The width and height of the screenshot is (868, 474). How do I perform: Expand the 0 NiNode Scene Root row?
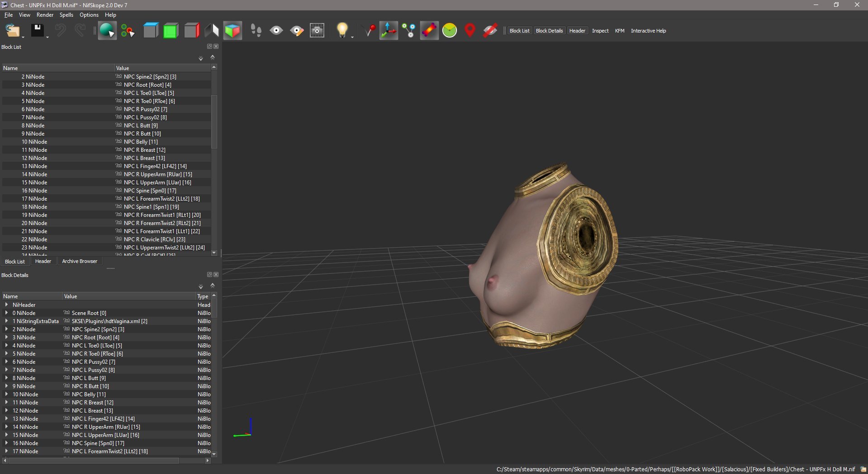(6, 313)
